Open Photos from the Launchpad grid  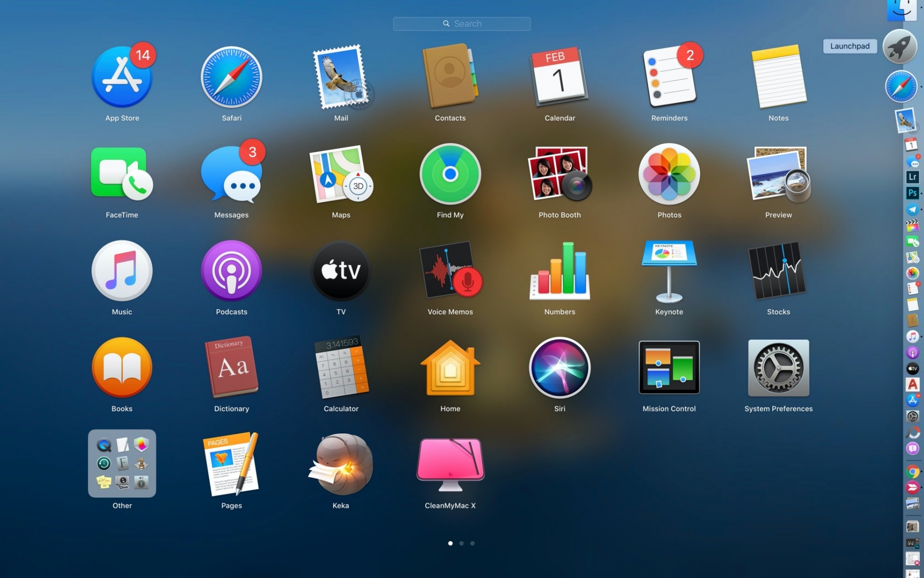point(669,174)
